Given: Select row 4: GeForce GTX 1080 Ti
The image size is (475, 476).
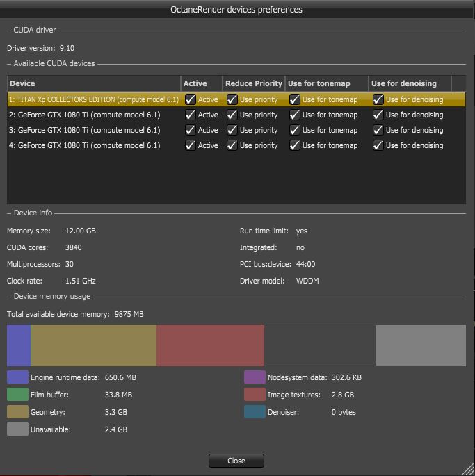Looking at the screenshot, I should pyautogui.click(x=236, y=145).
